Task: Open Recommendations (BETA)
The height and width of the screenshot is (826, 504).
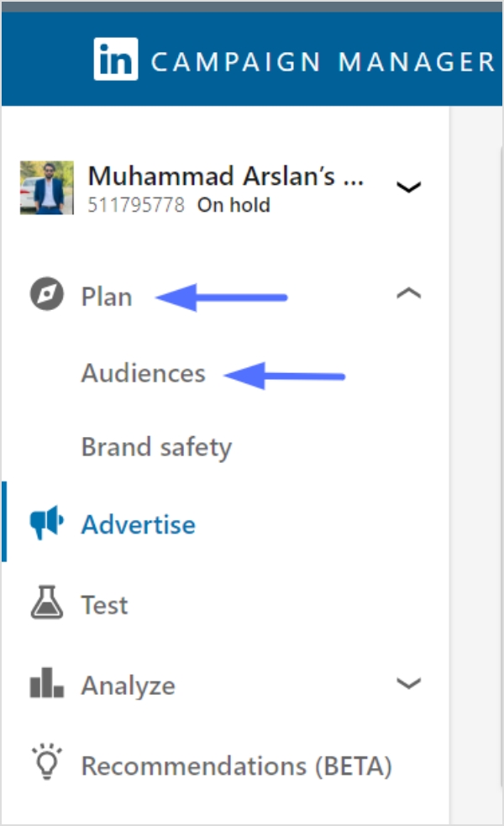Action: 237,766
